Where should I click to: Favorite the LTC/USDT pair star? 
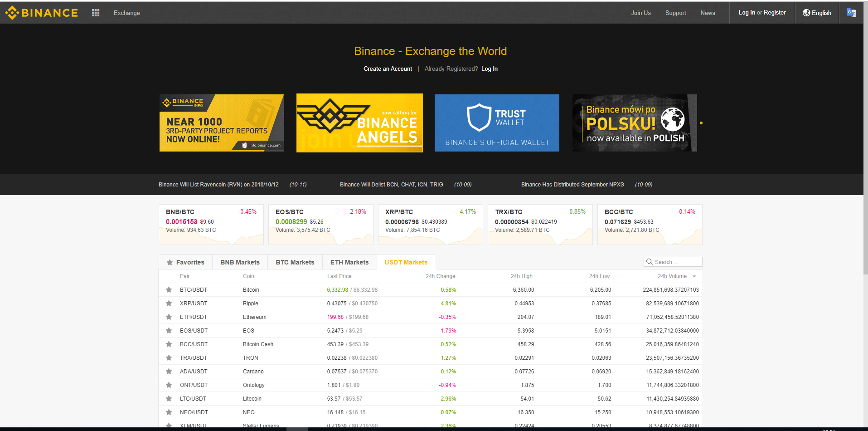pyautogui.click(x=169, y=399)
